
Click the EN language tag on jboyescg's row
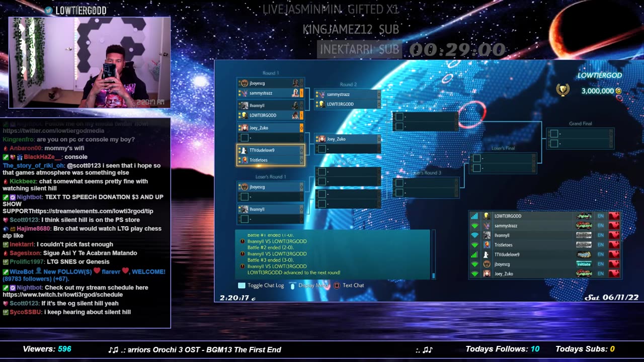click(x=600, y=264)
